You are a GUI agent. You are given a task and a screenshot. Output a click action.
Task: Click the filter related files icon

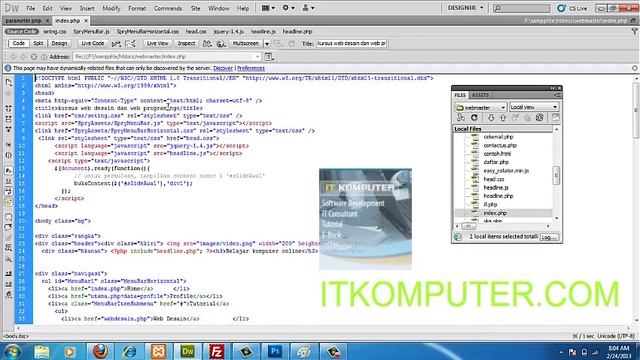[x=634, y=31]
